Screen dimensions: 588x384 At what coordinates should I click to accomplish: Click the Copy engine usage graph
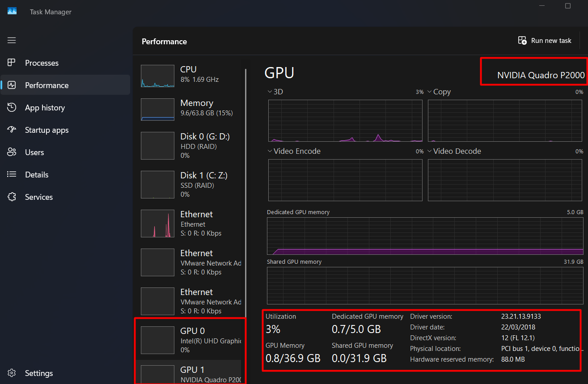pyautogui.click(x=506, y=121)
